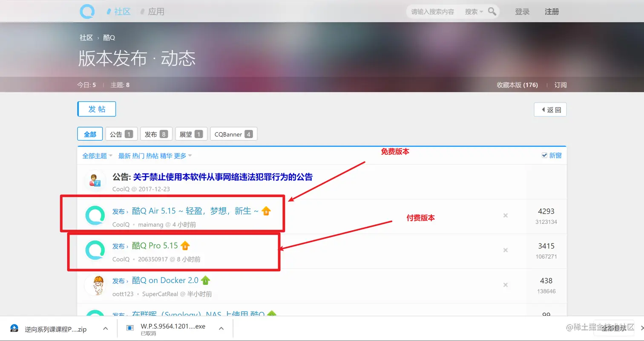Open SuperCatReal user profile link

click(160, 294)
